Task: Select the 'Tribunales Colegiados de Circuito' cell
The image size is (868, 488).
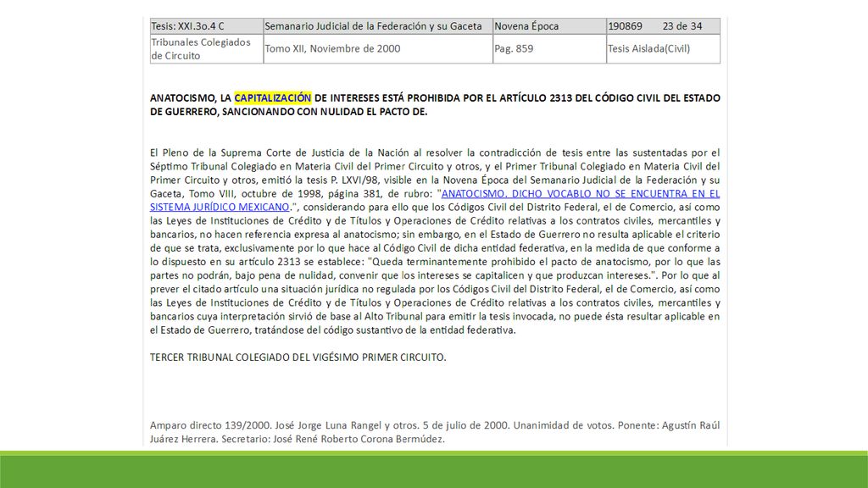Action: pos(207,48)
